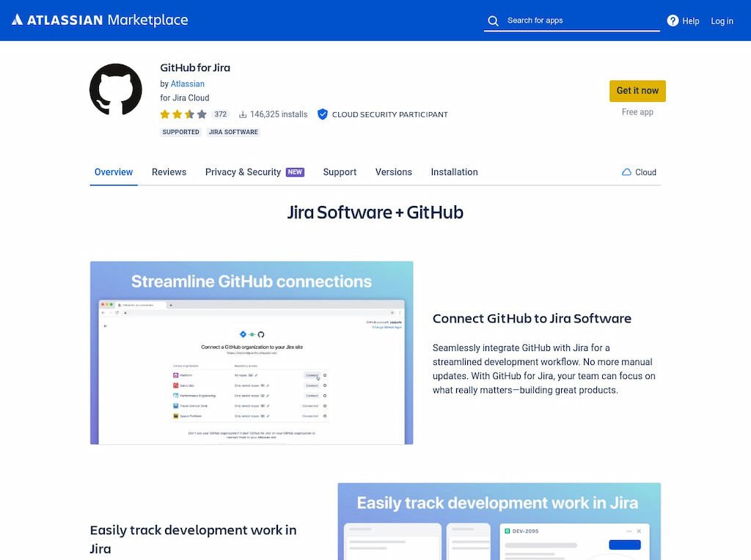
Task: Click the search magnifier icon
Action: point(494,21)
